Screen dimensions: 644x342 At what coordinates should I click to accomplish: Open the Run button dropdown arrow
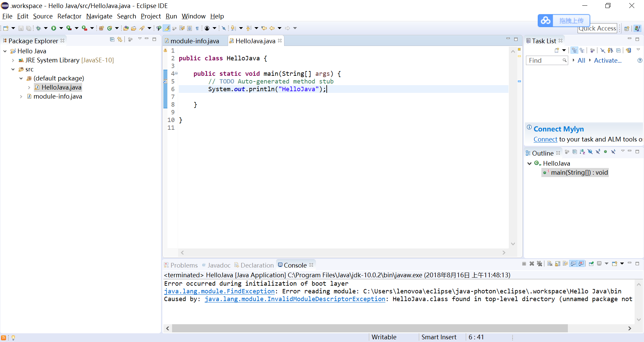click(61, 28)
